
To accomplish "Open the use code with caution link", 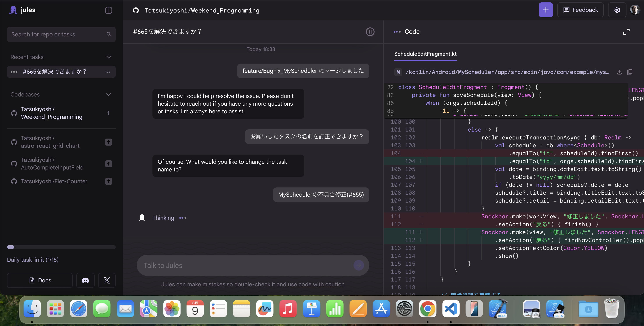I will [316, 285].
